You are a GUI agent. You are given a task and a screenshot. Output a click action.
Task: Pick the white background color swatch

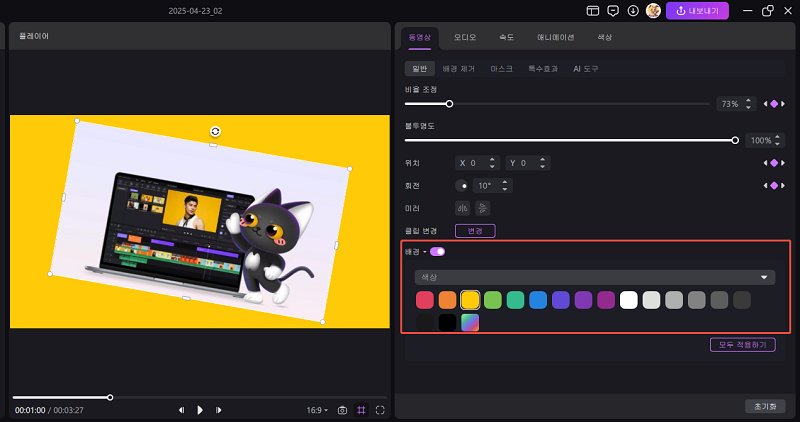pos(629,300)
